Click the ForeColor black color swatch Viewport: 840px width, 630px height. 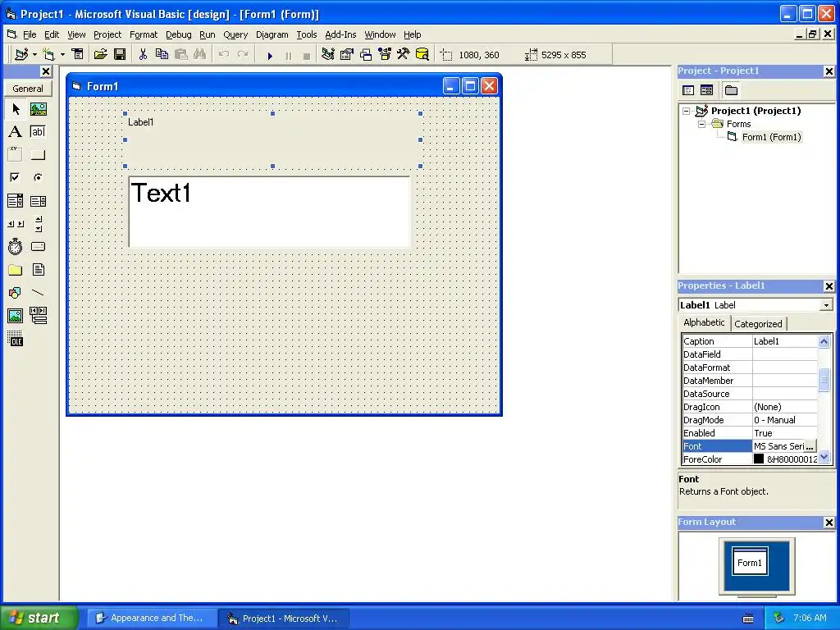click(x=759, y=459)
